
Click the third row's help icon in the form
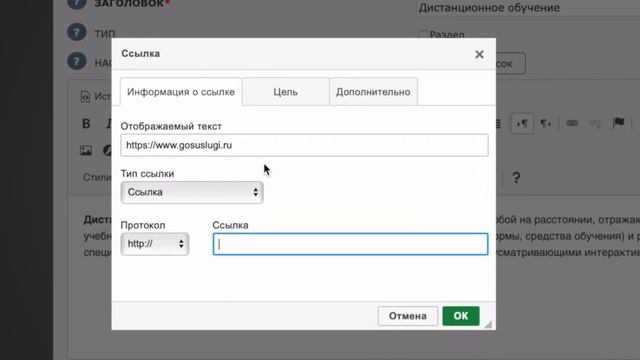coord(77,62)
